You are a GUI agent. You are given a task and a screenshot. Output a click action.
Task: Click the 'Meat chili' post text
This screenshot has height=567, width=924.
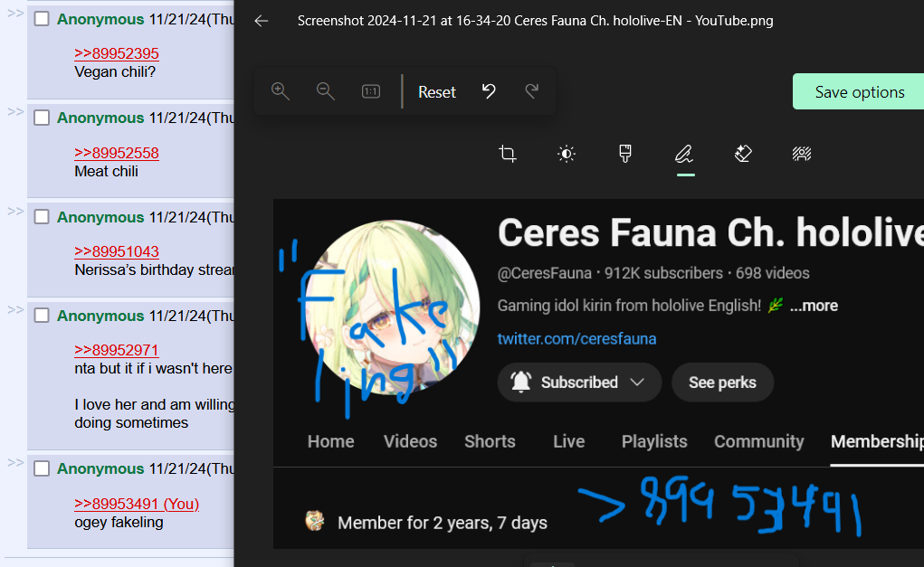pos(106,171)
